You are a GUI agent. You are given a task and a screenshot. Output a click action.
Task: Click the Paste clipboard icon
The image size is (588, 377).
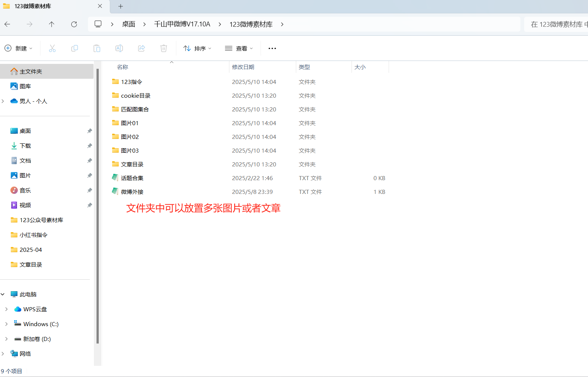pos(97,48)
